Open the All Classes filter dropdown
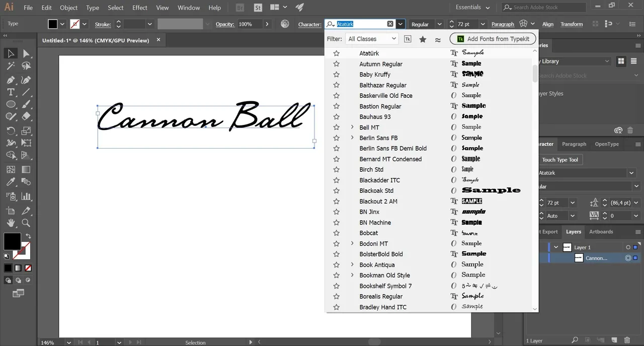Viewport: 644px width, 346px height. point(372,39)
